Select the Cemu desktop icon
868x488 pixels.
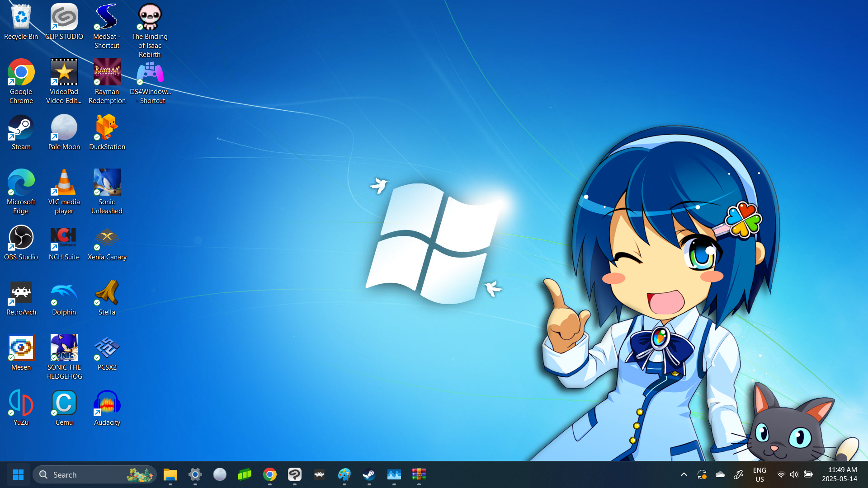[x=64, y=408]
